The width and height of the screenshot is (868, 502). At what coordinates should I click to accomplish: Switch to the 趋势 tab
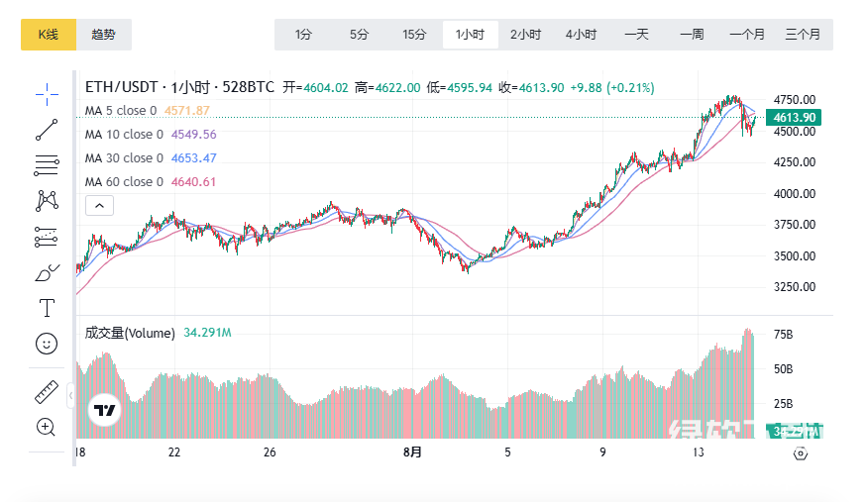(103, 35)
